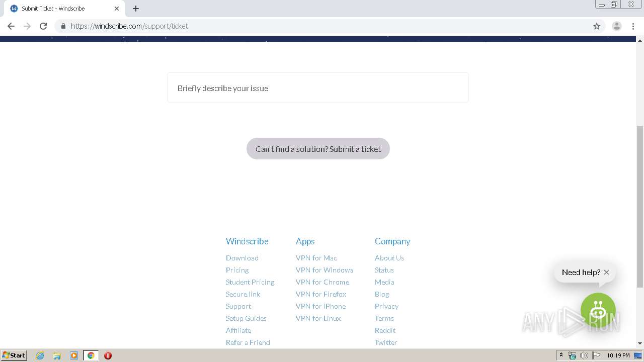Open the Download footer link

click(x=242, y=258)
